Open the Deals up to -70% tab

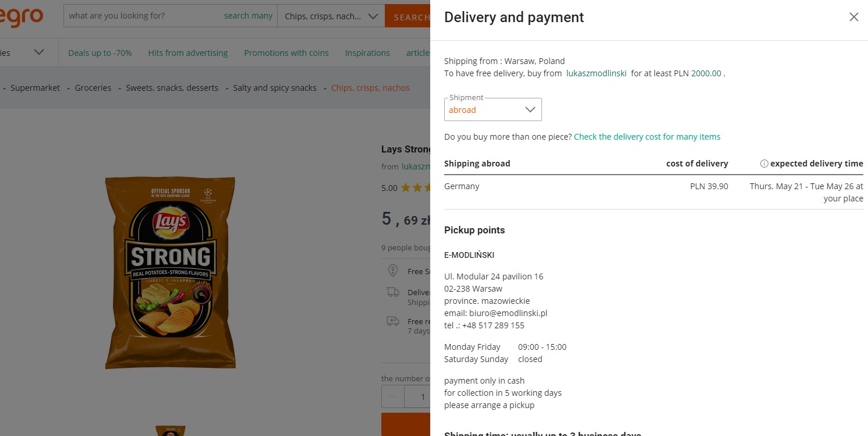(x=100, y=53)
